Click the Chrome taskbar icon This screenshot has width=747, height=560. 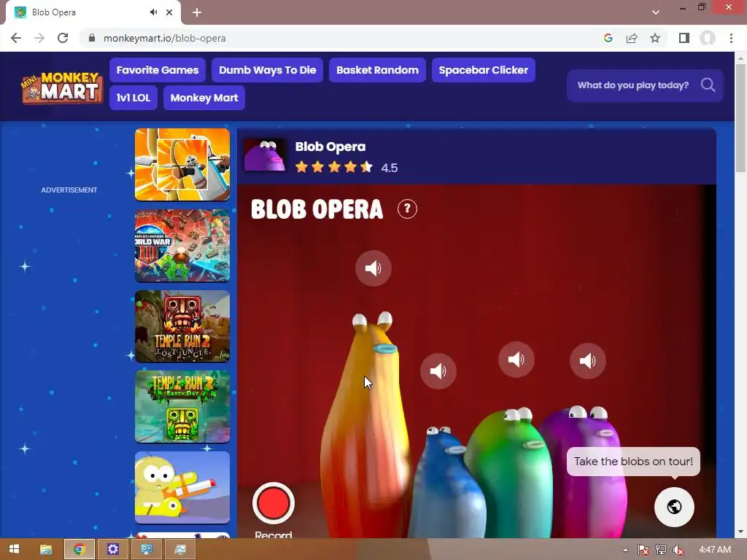(x=79, y=549)
